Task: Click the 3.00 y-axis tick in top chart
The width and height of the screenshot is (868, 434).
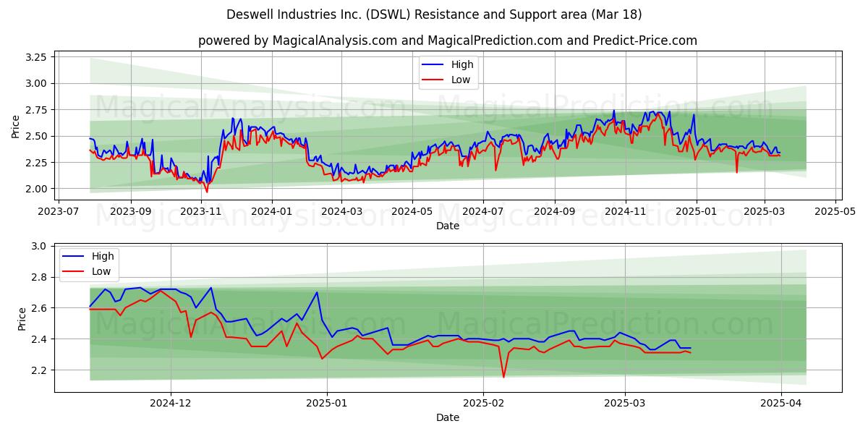Action: 36,83
